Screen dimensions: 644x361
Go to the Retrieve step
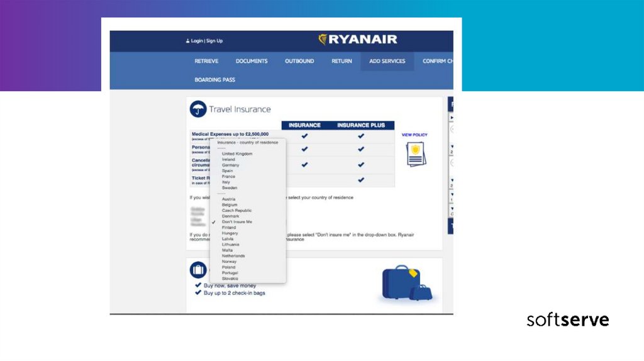point(206,61)
